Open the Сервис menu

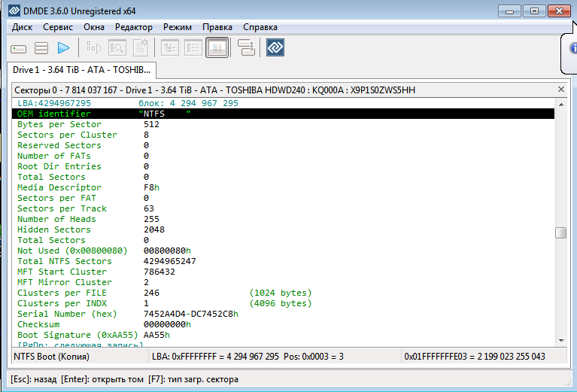58,27
